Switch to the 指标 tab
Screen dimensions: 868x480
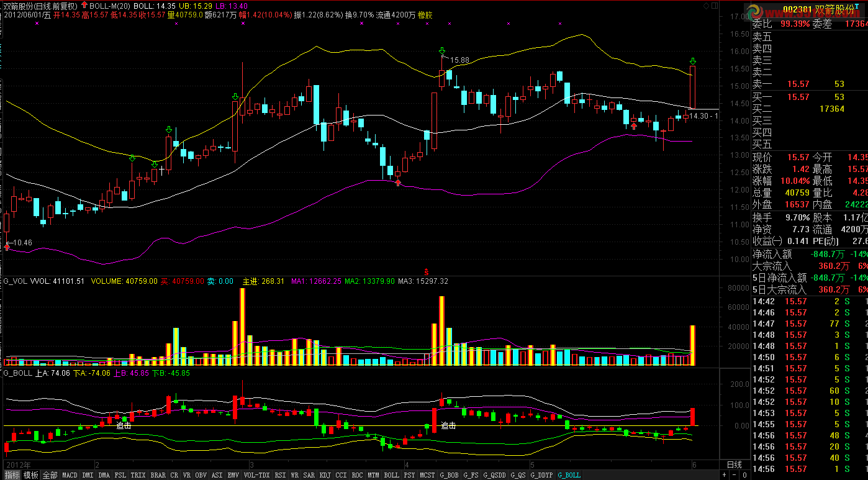[11, 475]
